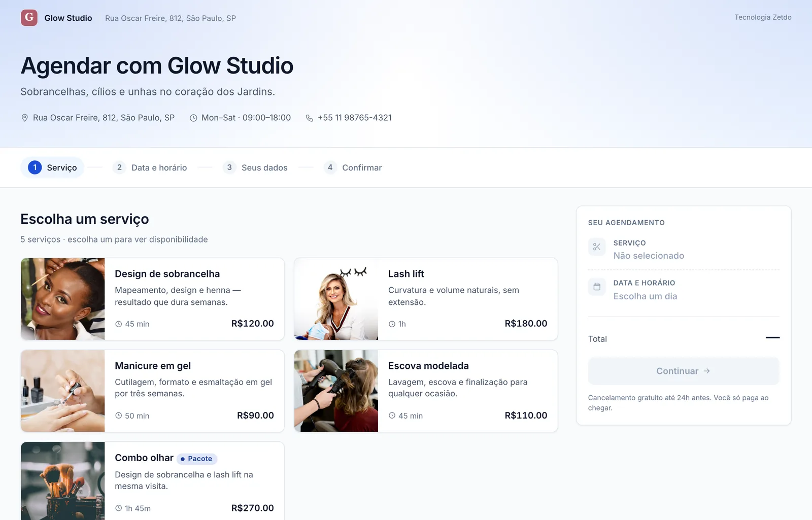Click the Continuar button
The image size is (812, 520).
point(684,371)
